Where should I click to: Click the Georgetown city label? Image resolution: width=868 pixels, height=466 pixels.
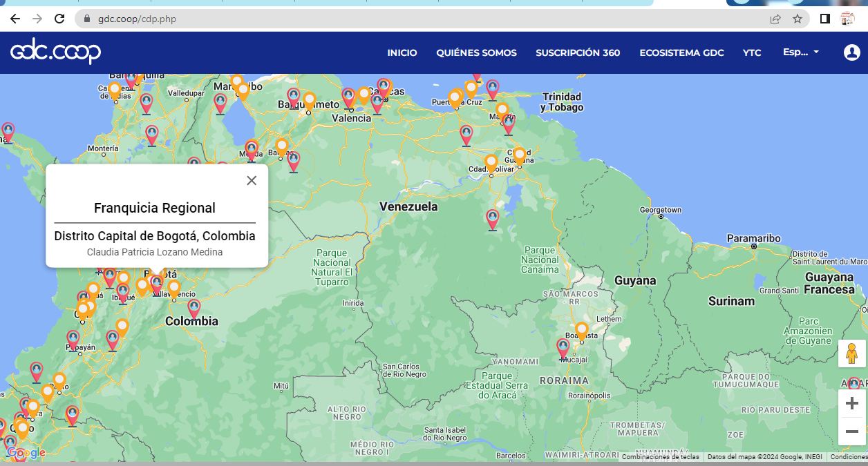(x=660, y=210)
